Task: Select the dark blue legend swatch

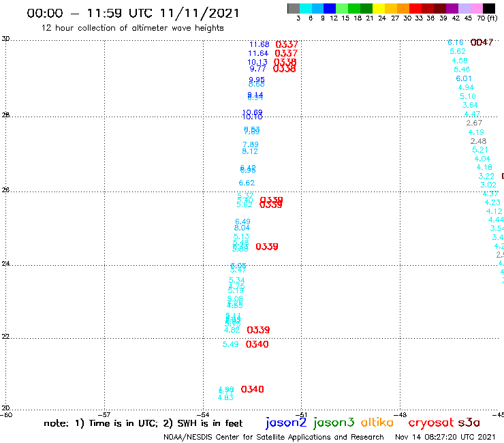Action: (330, 8)
